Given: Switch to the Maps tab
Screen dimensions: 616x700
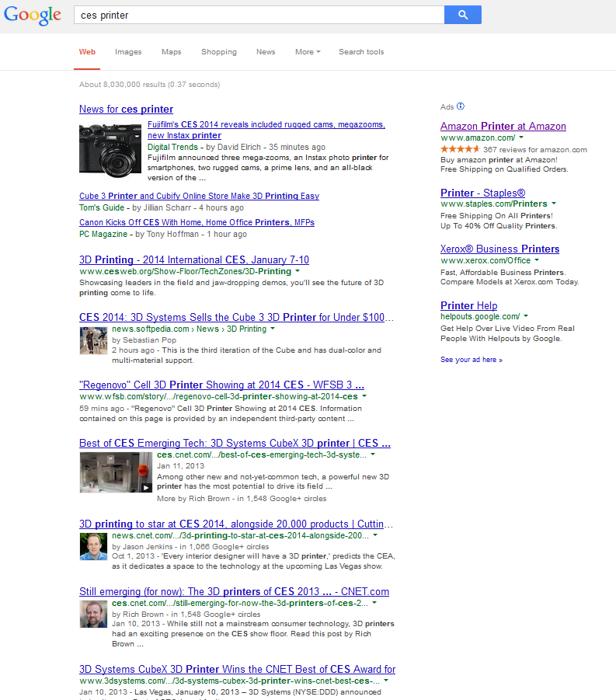Looking at the screenshot, I should pos(172,52).
